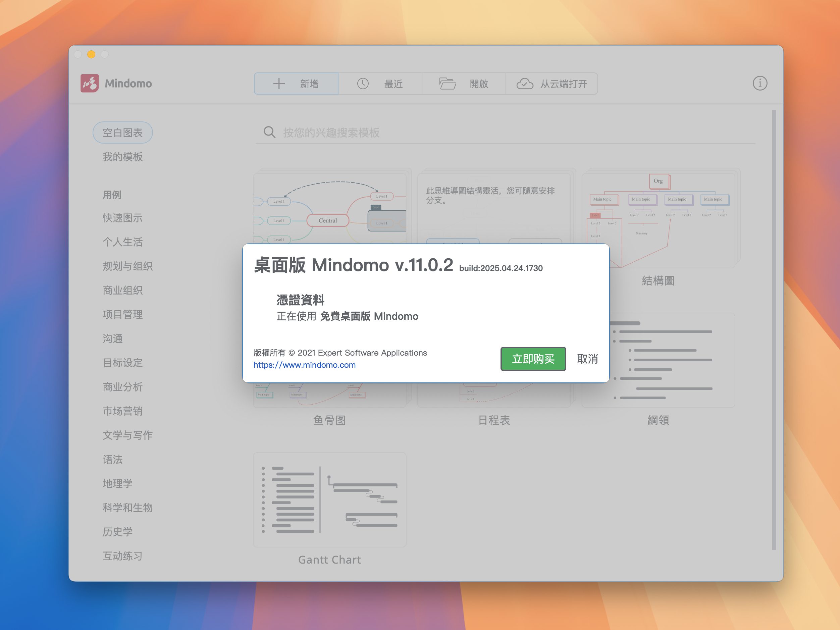The height and width of the screenshot is (630, 840).
Task: Click the info circle icon
Action: 759,83
